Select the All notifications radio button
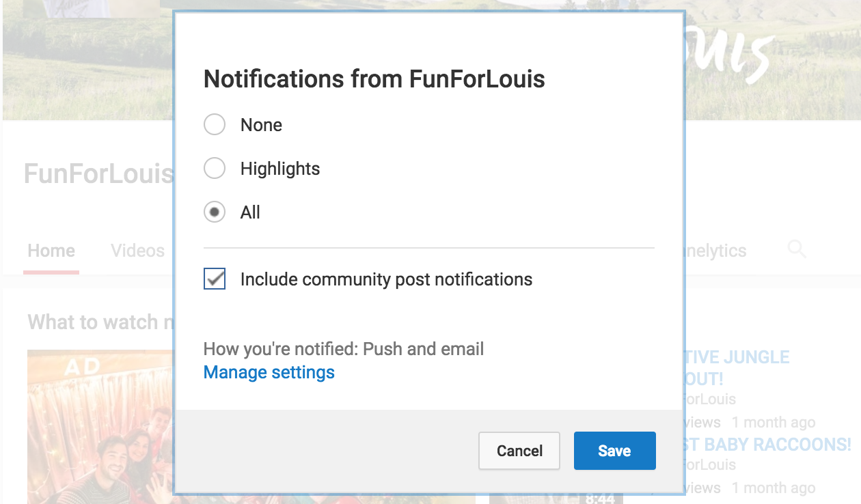The image size is (861, 504). (215, 212)
